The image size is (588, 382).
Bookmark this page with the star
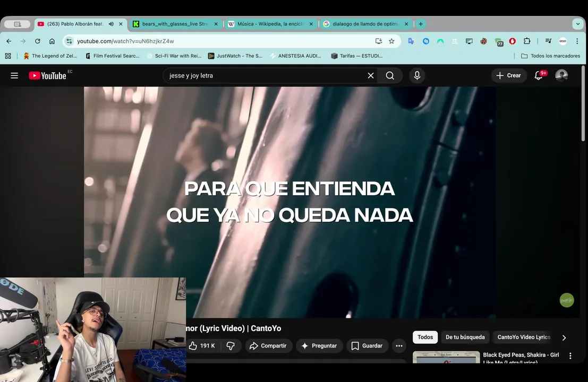click(391, 41)
